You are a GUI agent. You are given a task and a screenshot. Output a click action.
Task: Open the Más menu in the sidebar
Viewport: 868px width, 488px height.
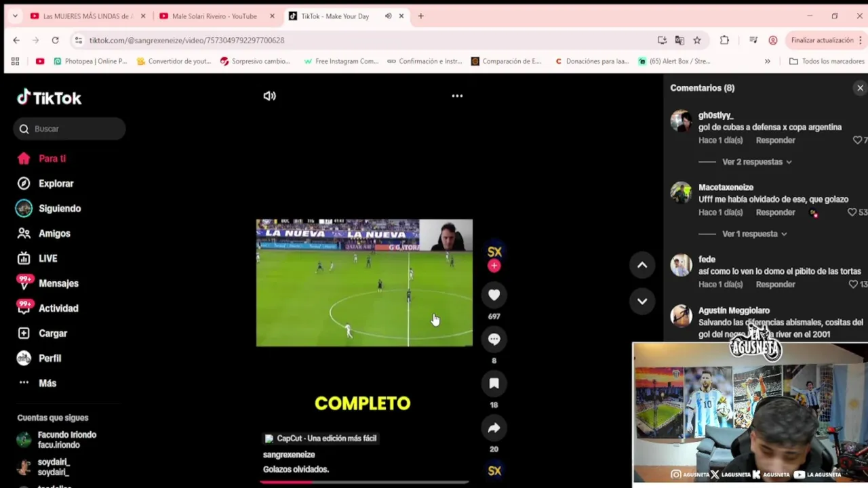(47, 383)
